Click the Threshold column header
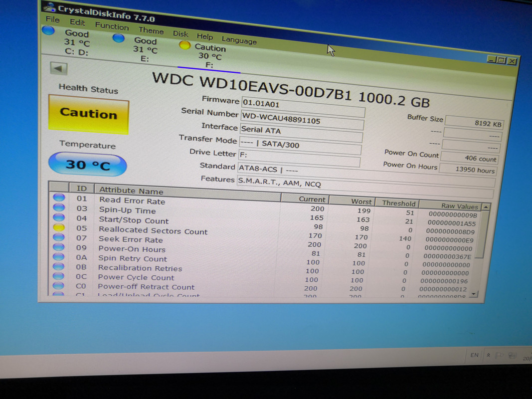 396,203
